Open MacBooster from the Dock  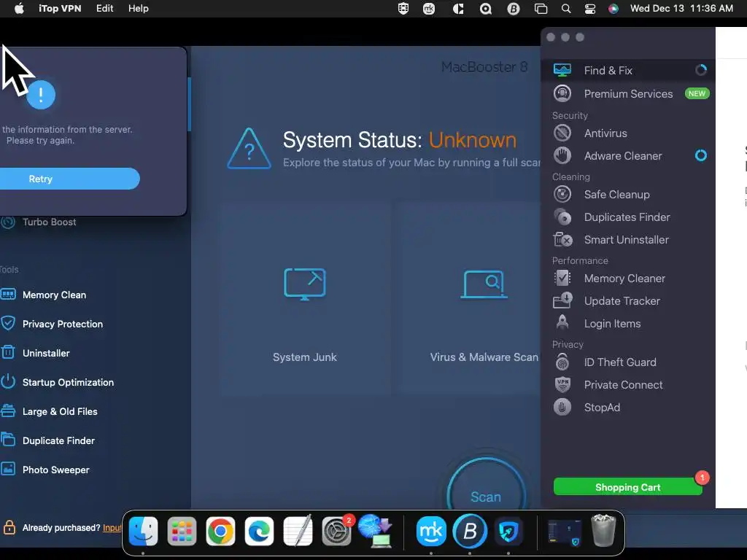point(470,531)
